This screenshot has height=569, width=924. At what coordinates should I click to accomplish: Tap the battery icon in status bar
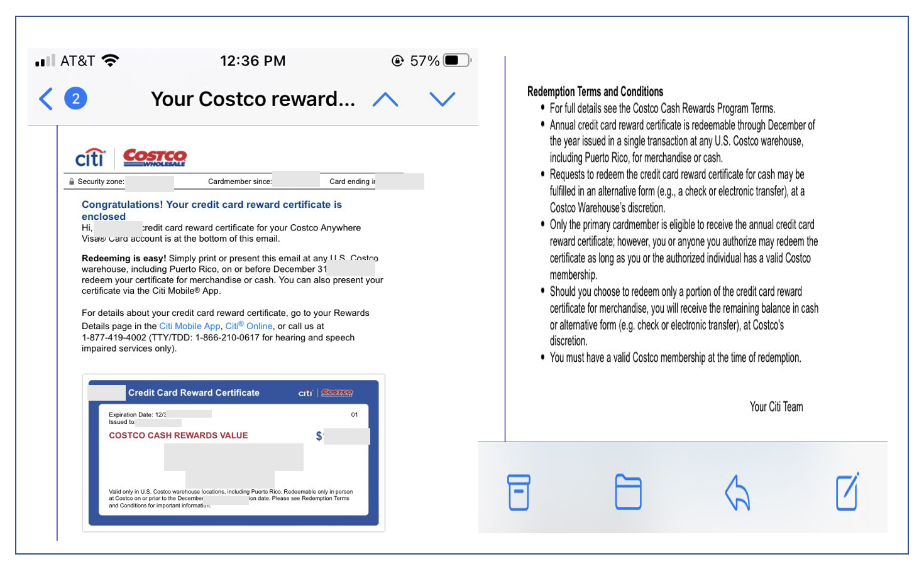click(458, 61)
